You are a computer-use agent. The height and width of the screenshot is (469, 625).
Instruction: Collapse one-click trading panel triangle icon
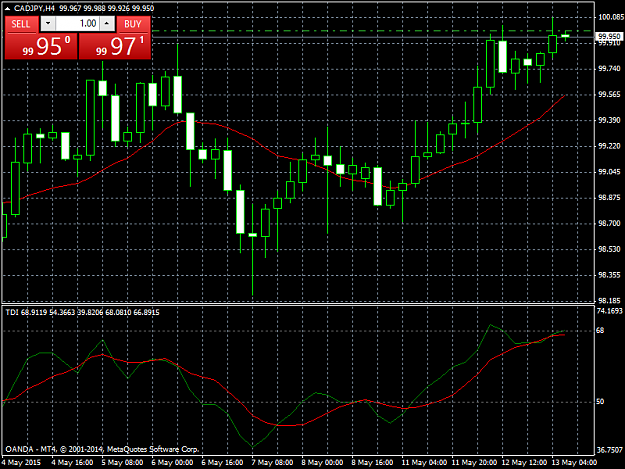point(7,8)
